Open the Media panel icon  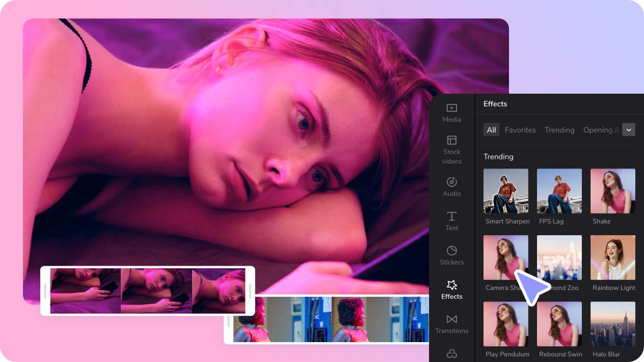tap(451, 108)
